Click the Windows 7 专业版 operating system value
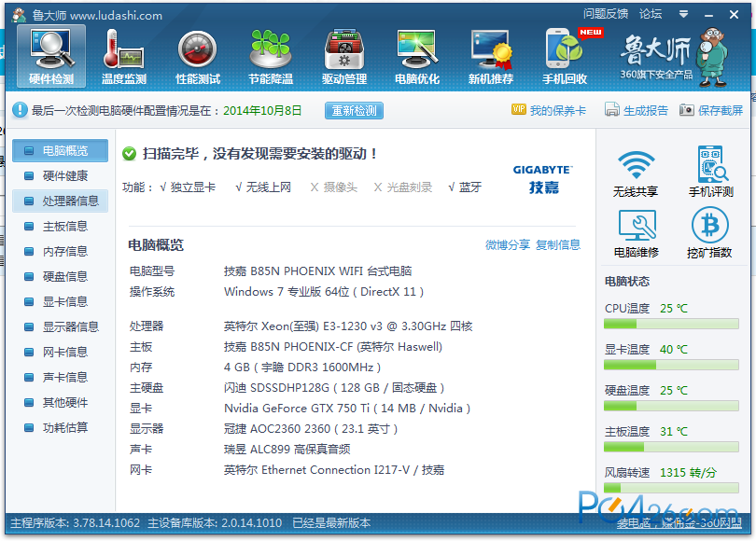Viewport: 756px width, 541px height. click(x=324, y=291)
